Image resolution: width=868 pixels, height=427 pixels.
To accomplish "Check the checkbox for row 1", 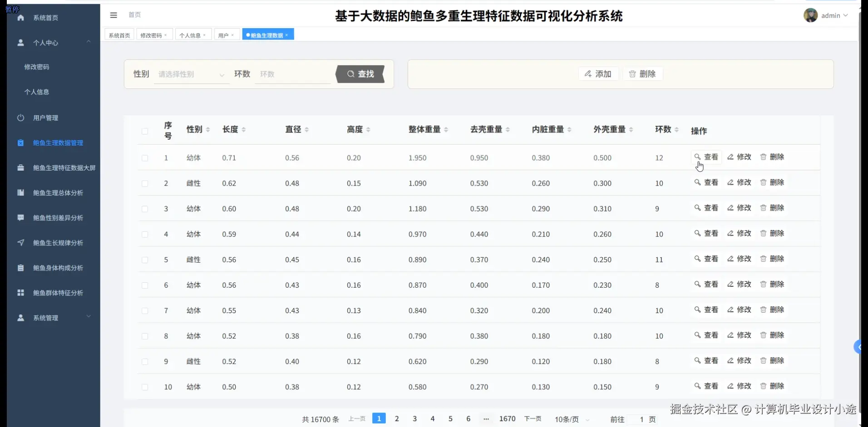I will (145, 158).
